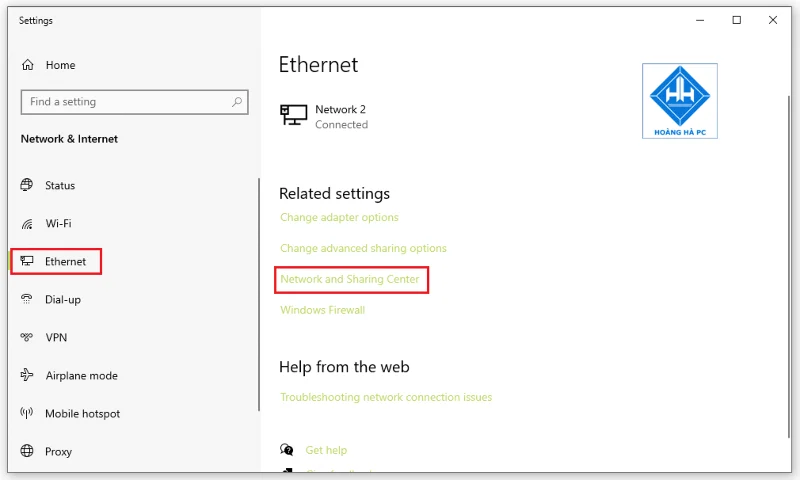Image resolution: width=800 pixels, height=480 pixels.
Task: Click the Mobile hotspot antenna icon
Action: (x=27, y=413)
